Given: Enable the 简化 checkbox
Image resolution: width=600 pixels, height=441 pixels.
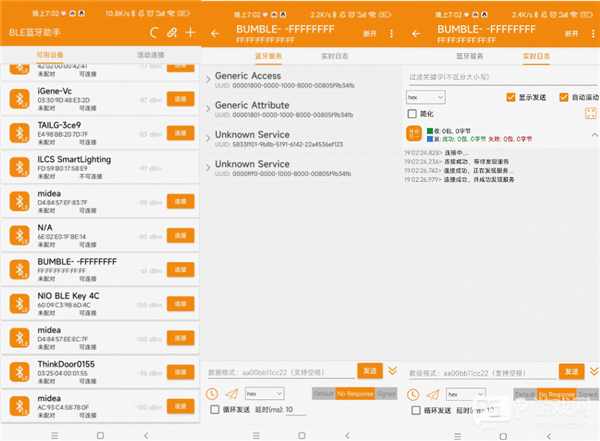Looking at the screenshot, I should pyautogui.click(x=412, y=114).
